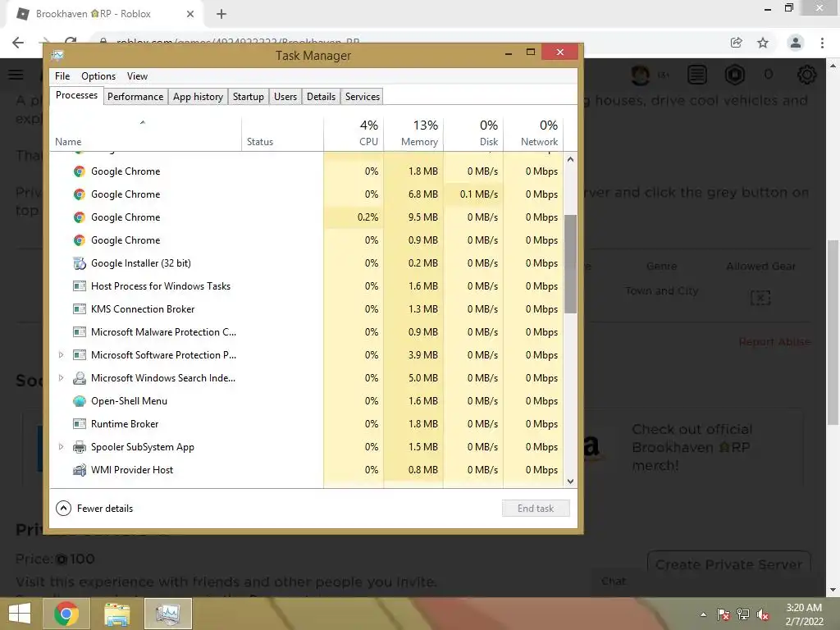The height and width of the screenshot is (630, 840).
Task: Select the KMS Connection Broker row text
Action: point(143,309)
